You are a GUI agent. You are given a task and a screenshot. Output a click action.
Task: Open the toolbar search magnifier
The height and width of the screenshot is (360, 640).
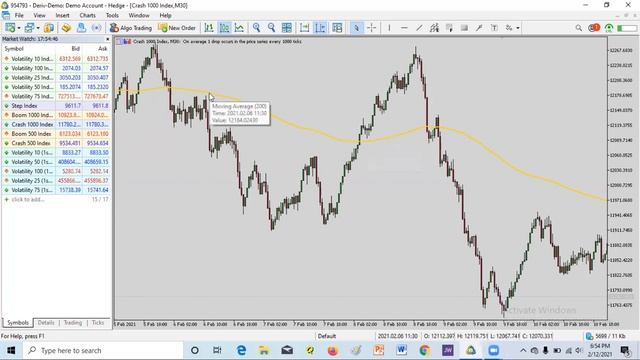click(x=578, y=28)
